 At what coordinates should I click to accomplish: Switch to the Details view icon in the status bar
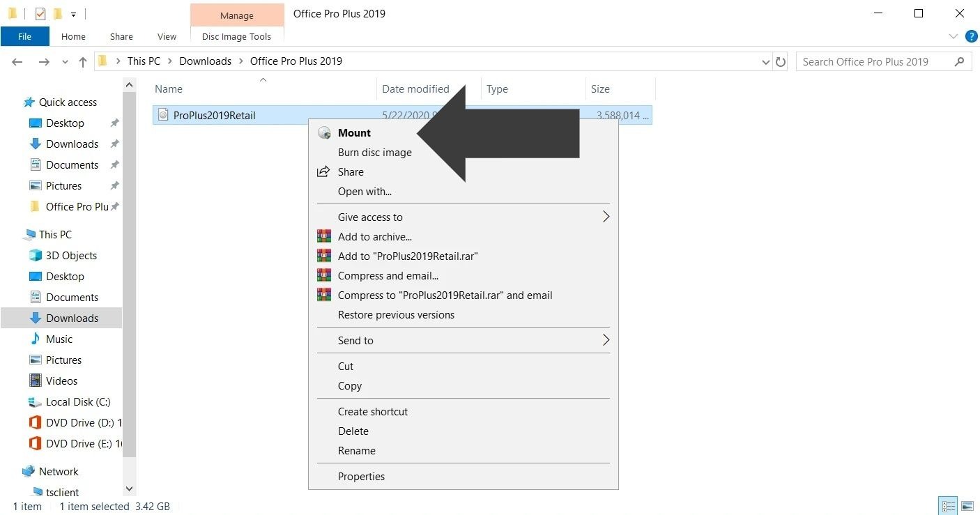(948, 506)
